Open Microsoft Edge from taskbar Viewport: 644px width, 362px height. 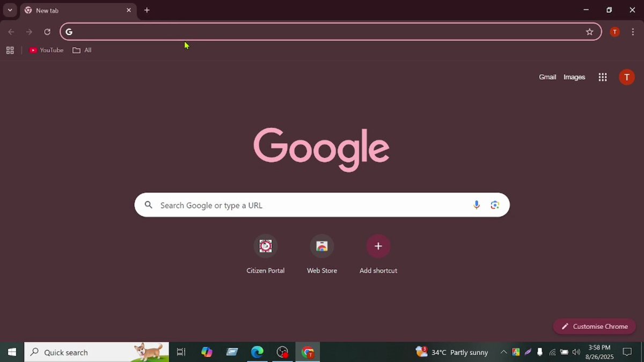tap(257, 352)
